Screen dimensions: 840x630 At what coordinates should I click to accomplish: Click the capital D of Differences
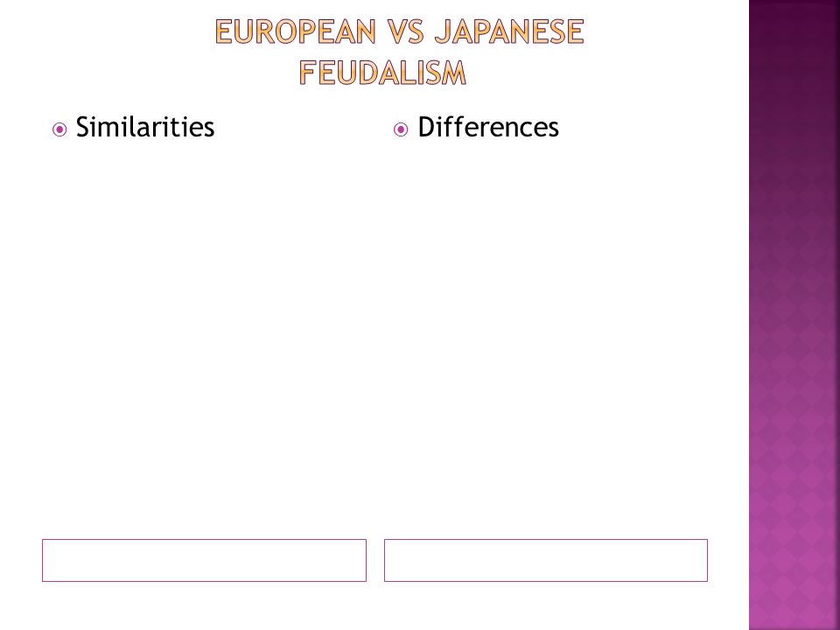point(426,128)
